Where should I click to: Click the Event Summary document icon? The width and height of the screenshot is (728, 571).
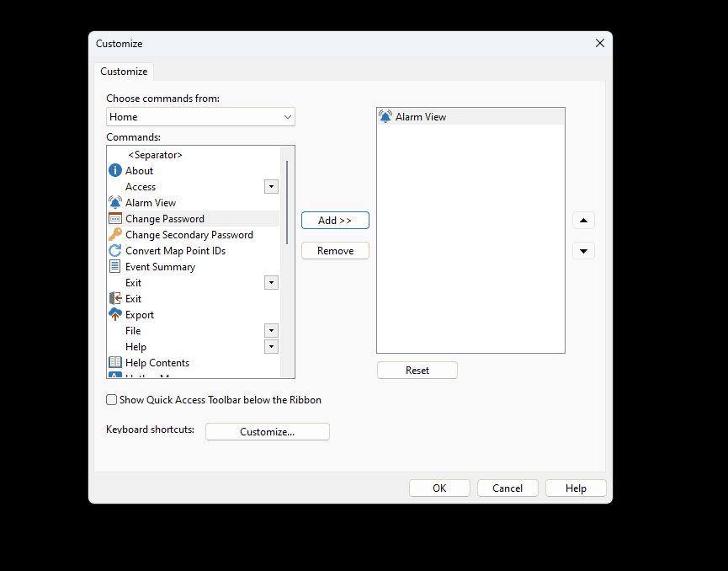[115, 267]
